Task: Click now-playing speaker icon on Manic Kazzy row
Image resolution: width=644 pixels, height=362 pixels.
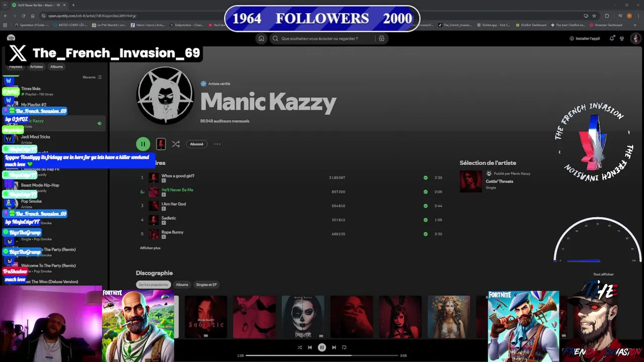Action: tap(99, 123)
